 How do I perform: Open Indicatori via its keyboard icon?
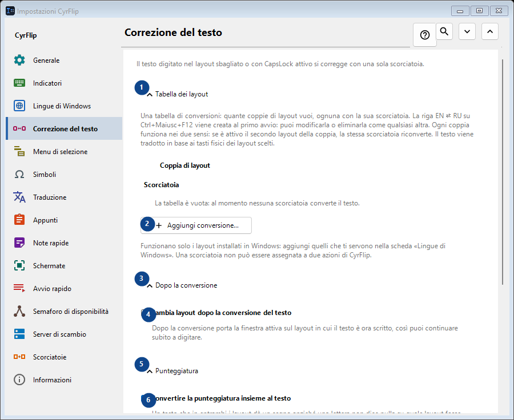coord(19,83)
